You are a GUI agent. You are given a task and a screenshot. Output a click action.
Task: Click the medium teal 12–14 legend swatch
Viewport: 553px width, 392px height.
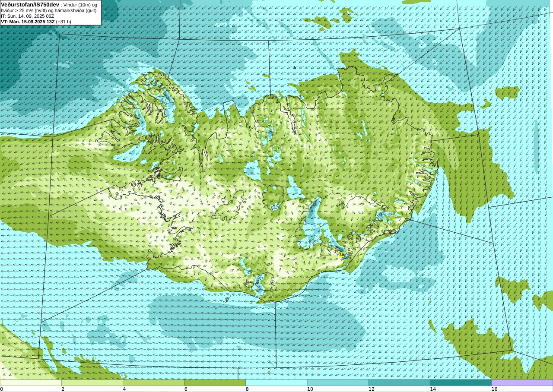(x=399, y=383)
